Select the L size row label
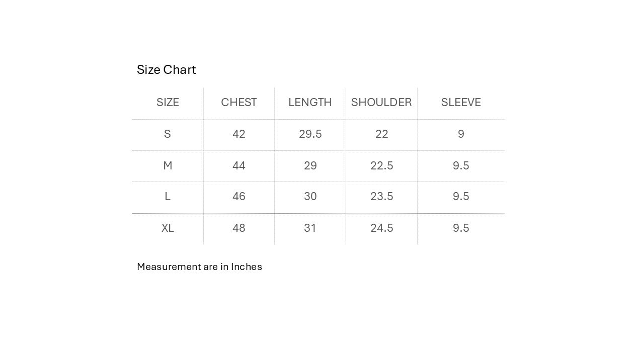 coord(168,197)
